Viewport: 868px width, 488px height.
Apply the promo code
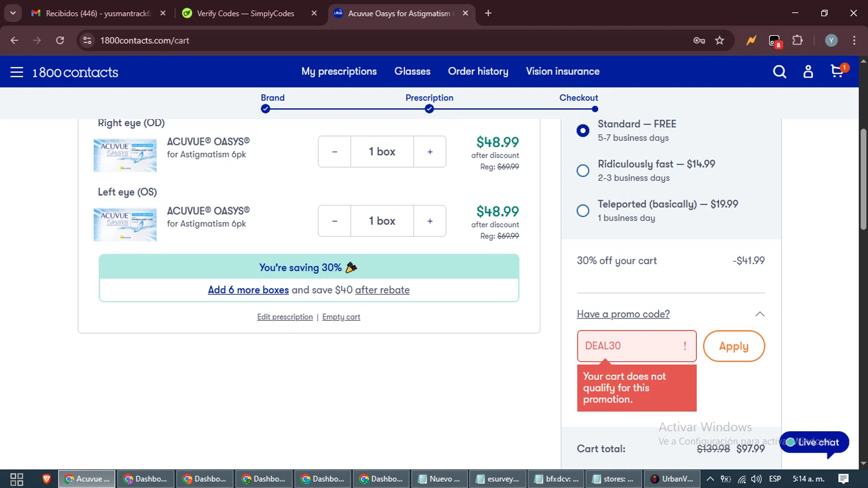coord(734,346)
